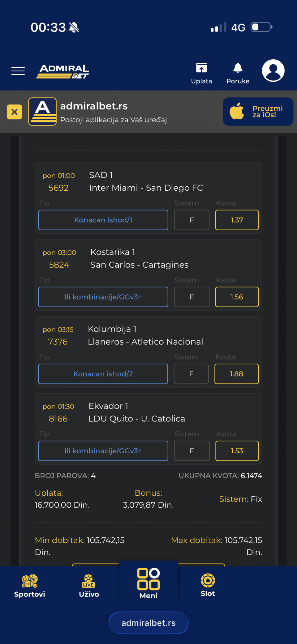
Task: Toggle system F for San Carlos match
Action: click(x=192, y=297)
